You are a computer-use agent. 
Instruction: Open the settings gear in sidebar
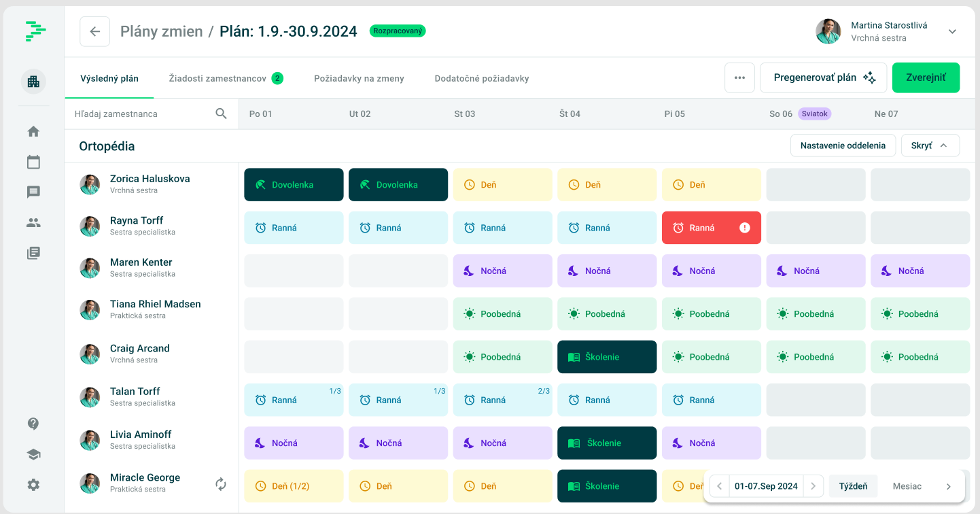33,485
